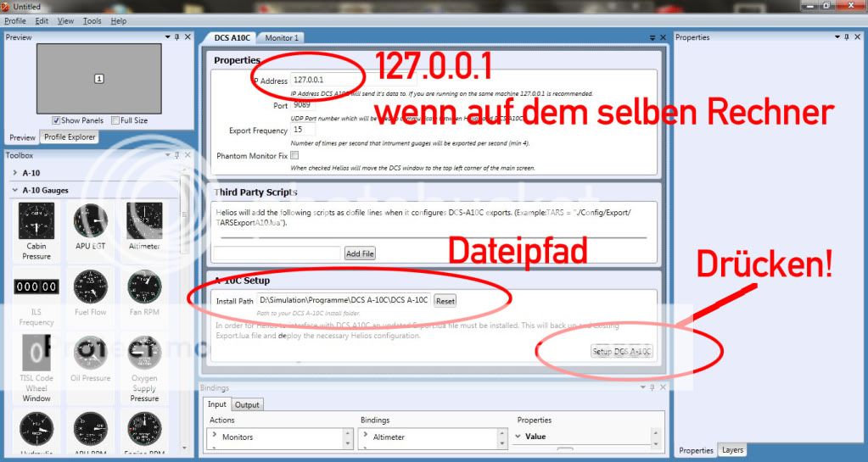Screen dimensions: 868x462
Task: Select the Fuel Flow gauge
Action: (x=90, y=293)
